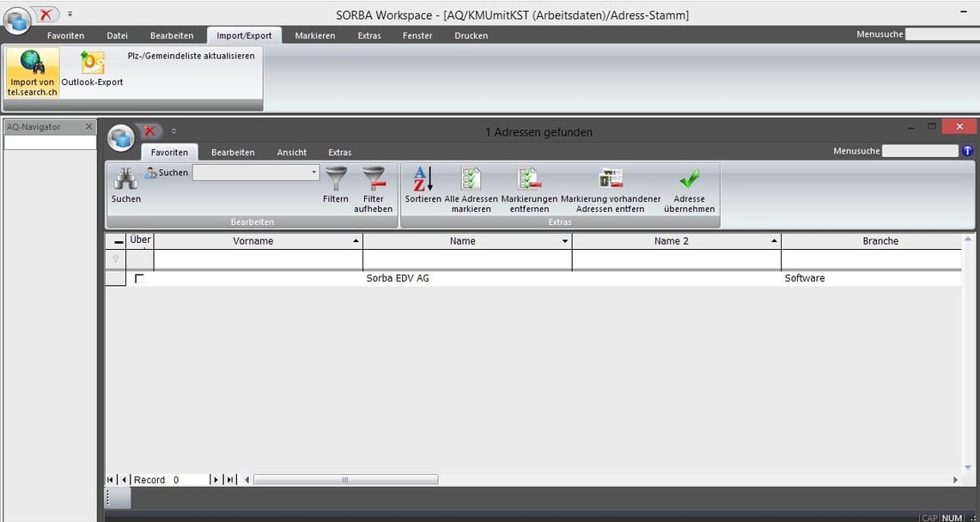Close the AQ-Navigator panel
The width and height of the screenshot is (980, 522).
[88, 127]
